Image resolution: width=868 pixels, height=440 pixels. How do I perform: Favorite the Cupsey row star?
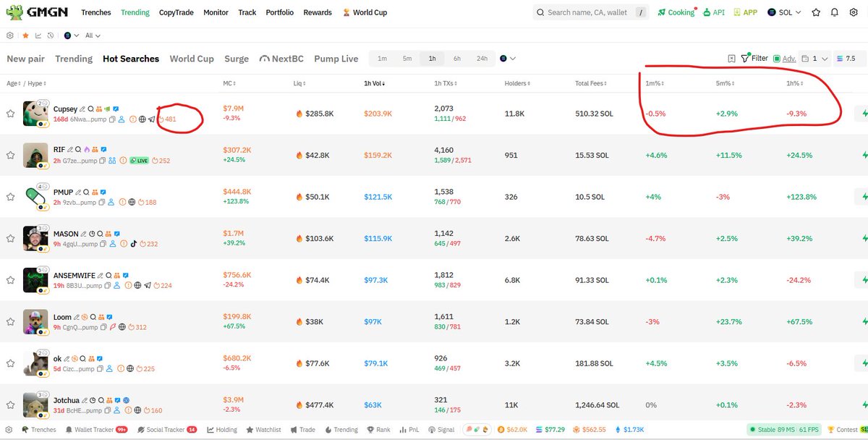click(x=11, y=114)
